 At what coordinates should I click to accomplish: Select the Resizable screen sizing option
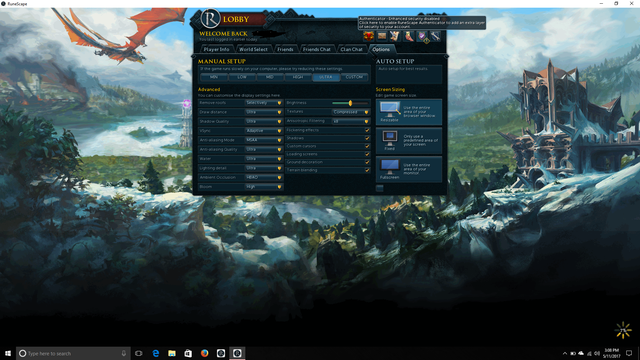click(x=409, y=112)
